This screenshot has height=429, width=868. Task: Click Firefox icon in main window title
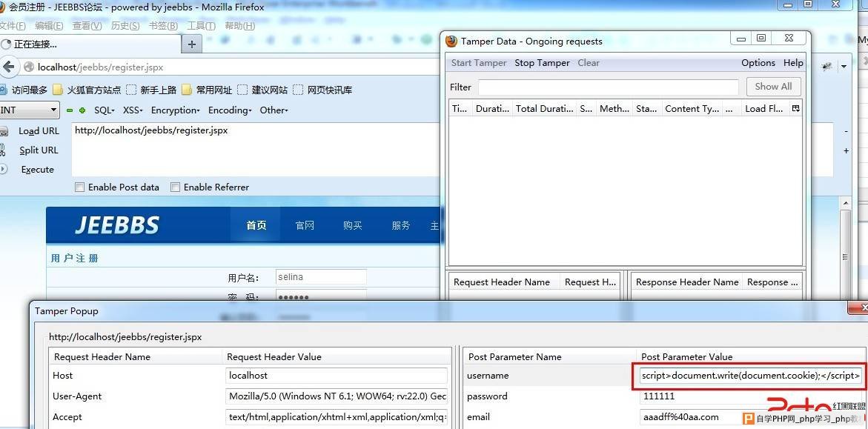click(x=3, y=7)
